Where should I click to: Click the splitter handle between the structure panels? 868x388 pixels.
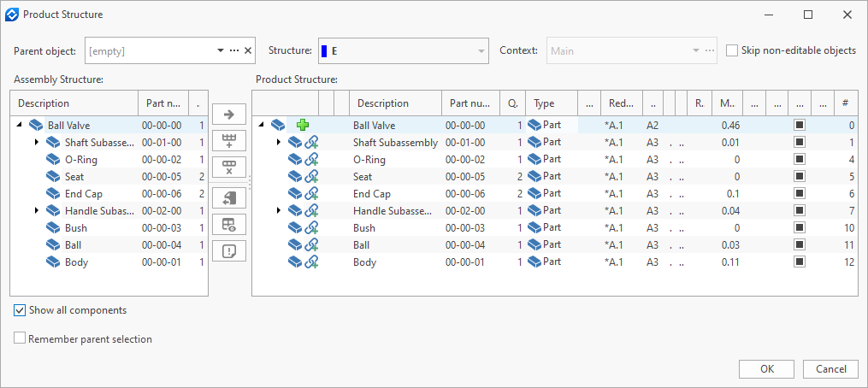250,183
